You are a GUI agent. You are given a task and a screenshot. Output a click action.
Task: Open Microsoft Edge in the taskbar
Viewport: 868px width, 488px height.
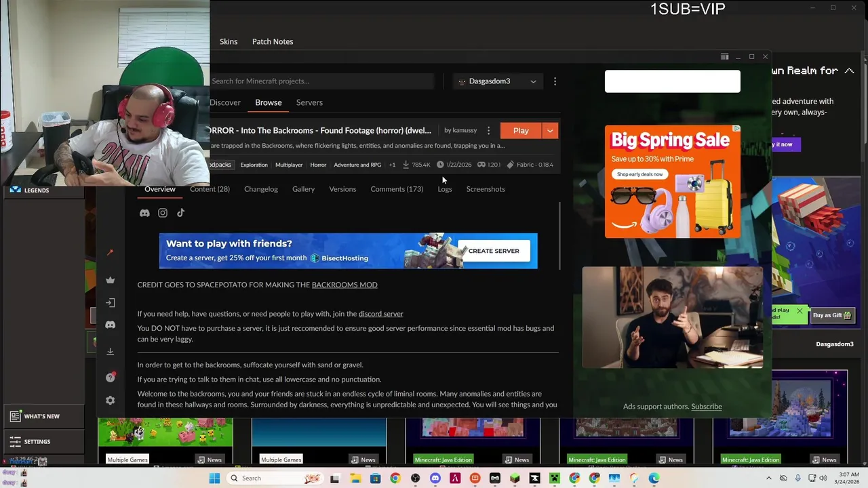pos(654,479)
